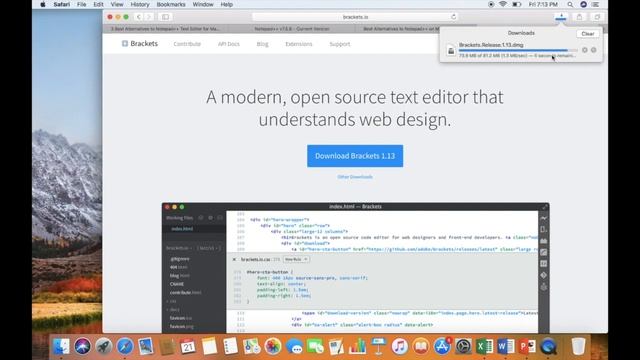Open the Notes app in Dock
Viewport: 640px width, 360px height.
(x=209, y=347)
